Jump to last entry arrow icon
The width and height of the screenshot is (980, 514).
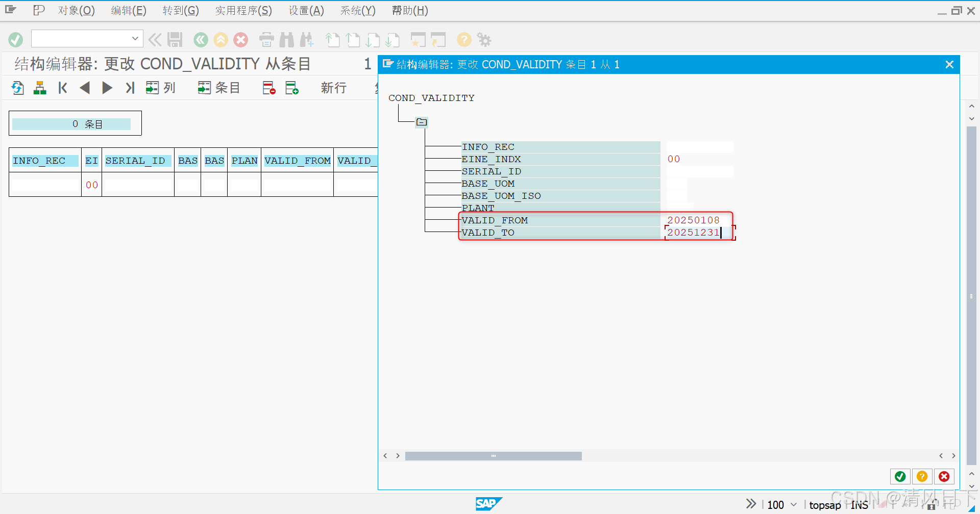130,88
